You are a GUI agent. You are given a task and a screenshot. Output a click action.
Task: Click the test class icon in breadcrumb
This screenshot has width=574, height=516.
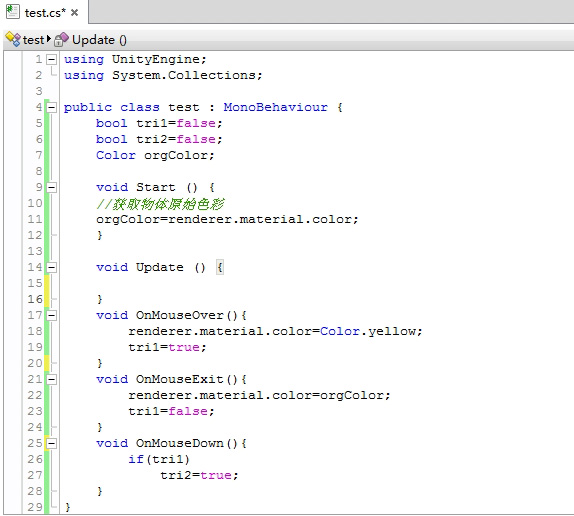13,40
